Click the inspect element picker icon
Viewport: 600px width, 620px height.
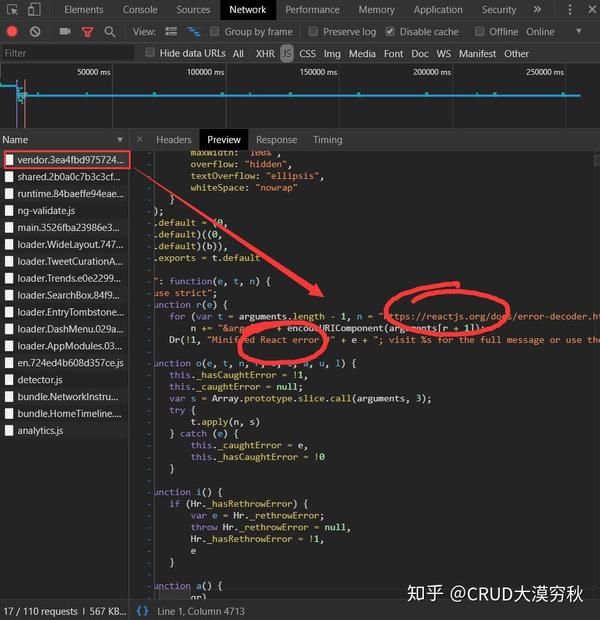pyautogui.click(x=12, y=10)
